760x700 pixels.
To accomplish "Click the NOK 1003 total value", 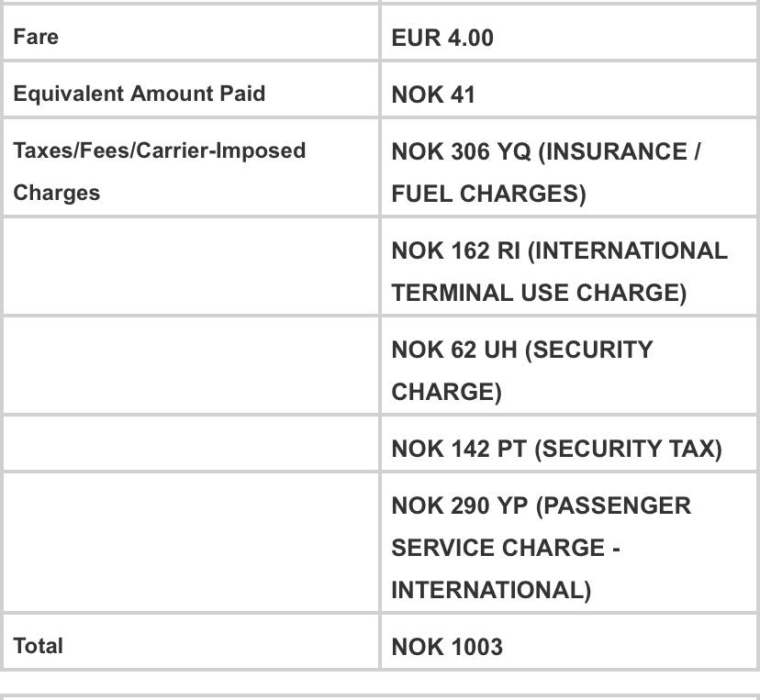I will point(447,647).
